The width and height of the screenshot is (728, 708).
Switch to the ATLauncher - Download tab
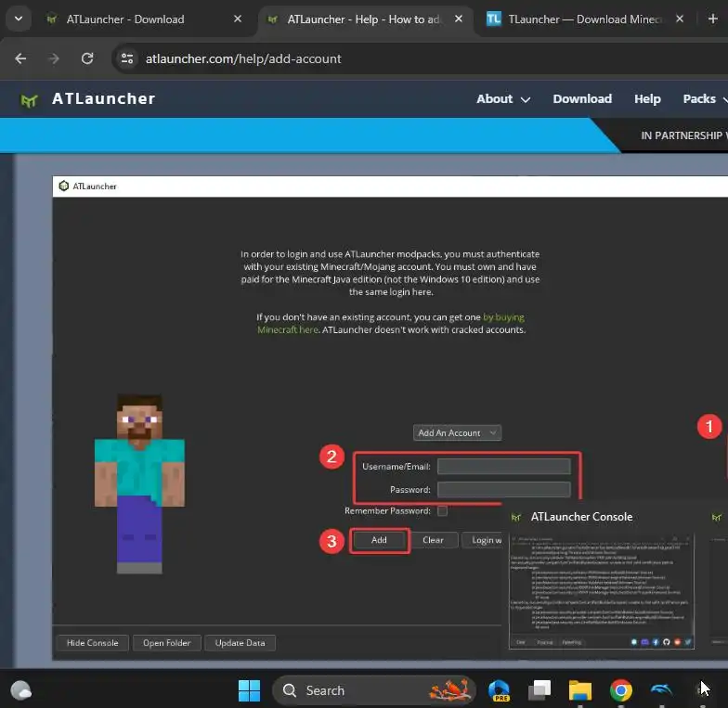coord(125,19)
